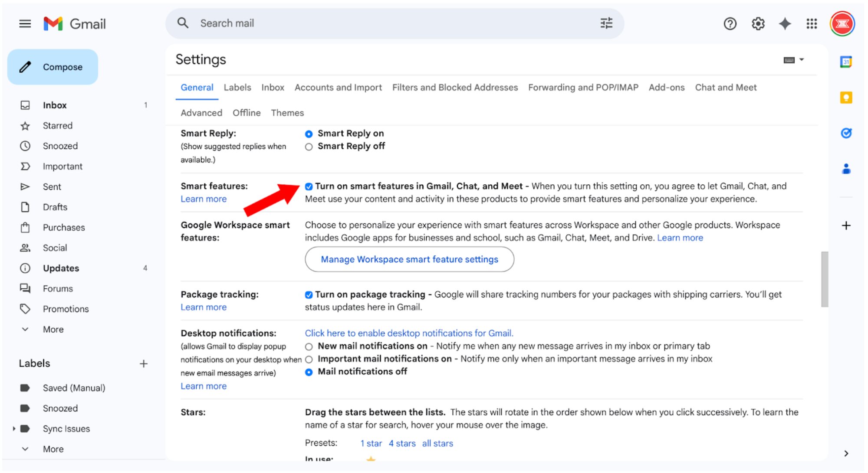Open the Support help icon
Screen dimensions: 868x473
coord(730,24)
